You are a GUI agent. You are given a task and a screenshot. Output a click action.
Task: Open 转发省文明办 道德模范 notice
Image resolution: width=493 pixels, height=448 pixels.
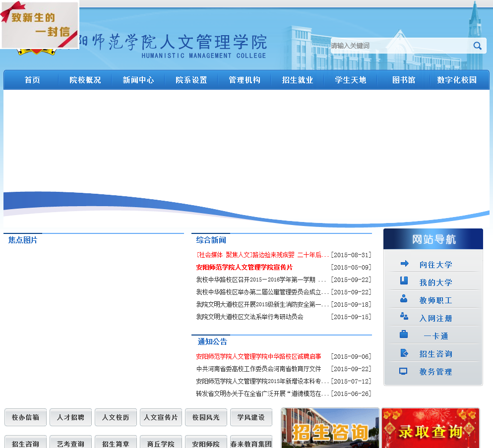point(262,393)
